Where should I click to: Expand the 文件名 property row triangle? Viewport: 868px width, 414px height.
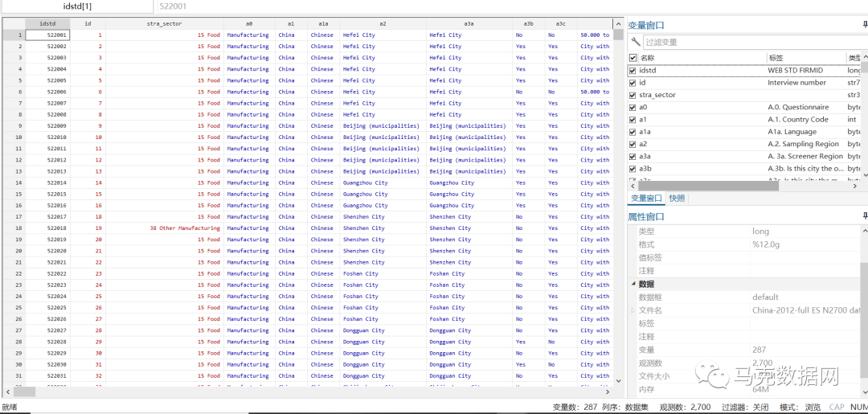pyautogui.click(x=633, y=310)
